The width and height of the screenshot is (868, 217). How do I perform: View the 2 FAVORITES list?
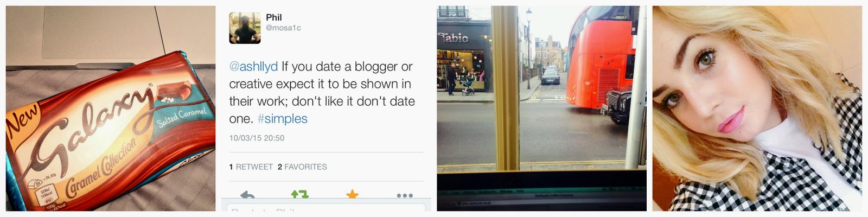tap(302, 167)
